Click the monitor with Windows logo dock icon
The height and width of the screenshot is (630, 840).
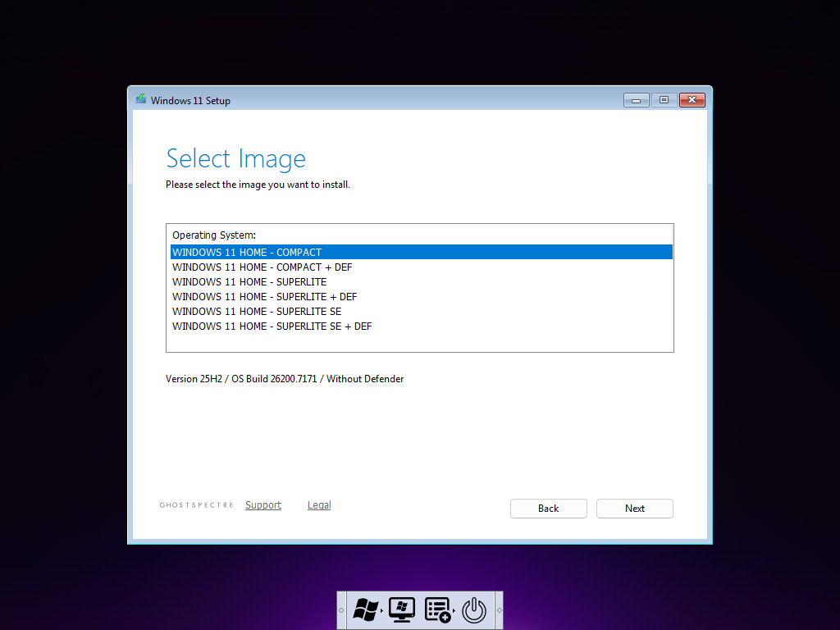pos(402,609)
